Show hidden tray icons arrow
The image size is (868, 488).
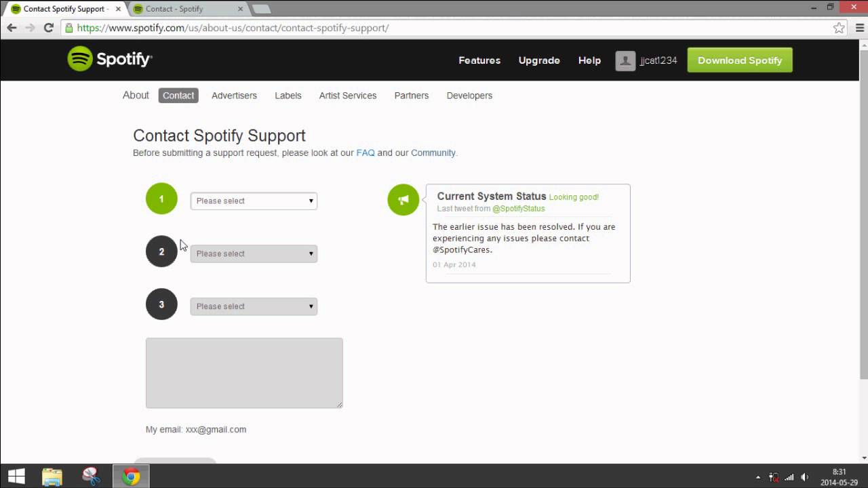click(x=757, y=477)
